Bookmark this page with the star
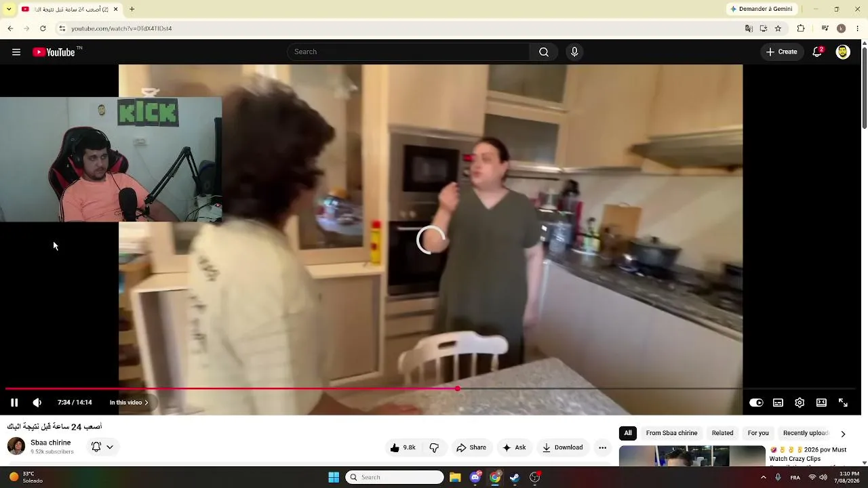 click(x=778, y=28)
